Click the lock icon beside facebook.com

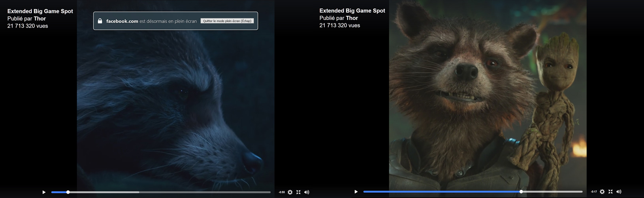pyautogui.click(x=100, y=21)
